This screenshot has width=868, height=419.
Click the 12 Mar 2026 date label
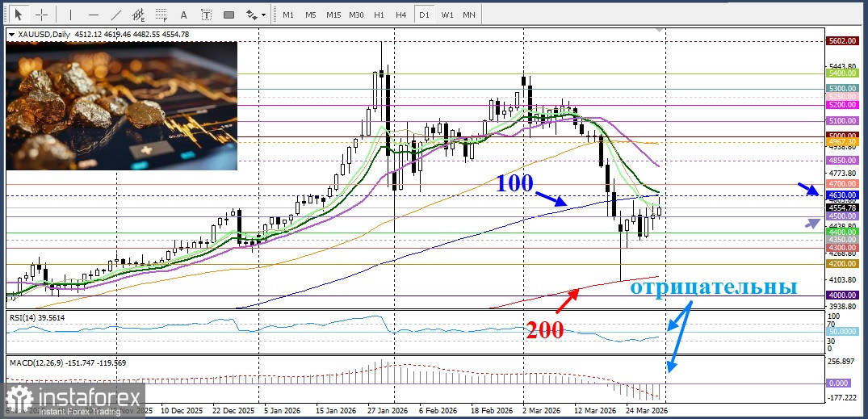(594, 411)
